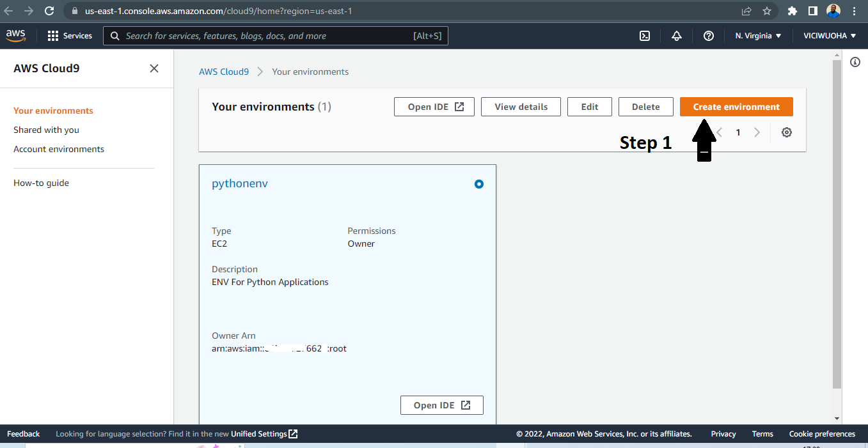The image size is (868, 448).
Task: Open the browser extensions puzzle icon
Action: tap(793, 11)
